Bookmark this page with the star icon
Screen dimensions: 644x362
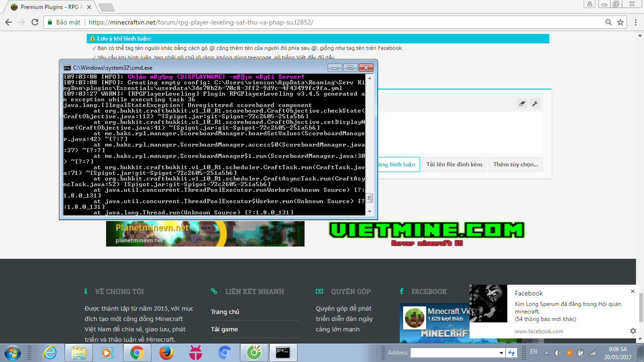coord(620,22)
